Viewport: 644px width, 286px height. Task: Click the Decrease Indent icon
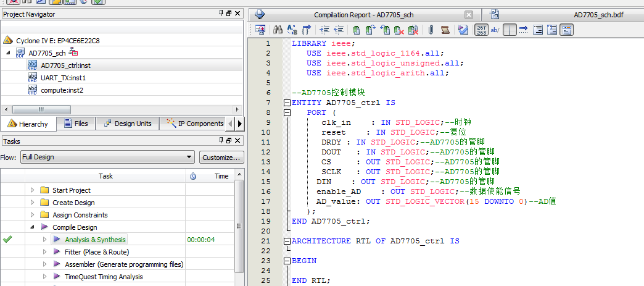(339, 29)
